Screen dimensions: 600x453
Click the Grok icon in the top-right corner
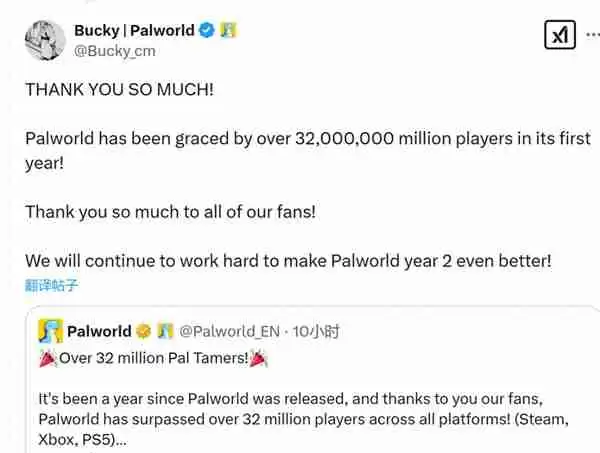tap(560, 36)
